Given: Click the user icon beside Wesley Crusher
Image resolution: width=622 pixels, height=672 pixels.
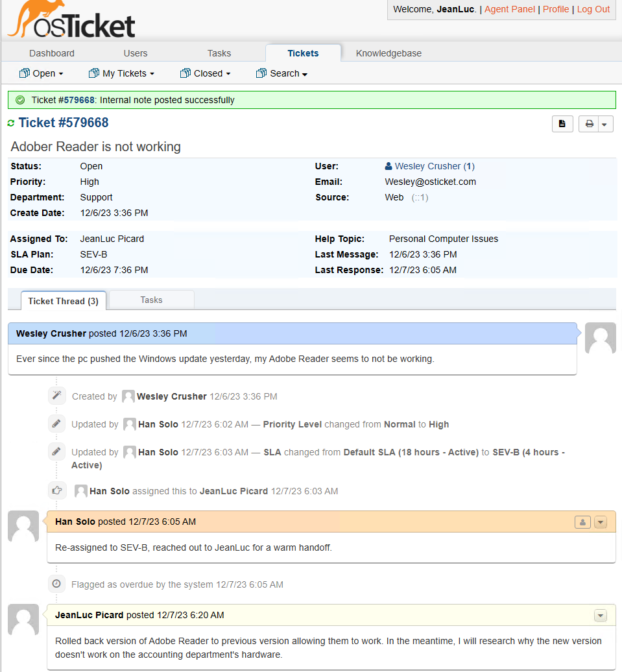Looking at the screenshot, I should pyautogui.click(x=389, y=166).
